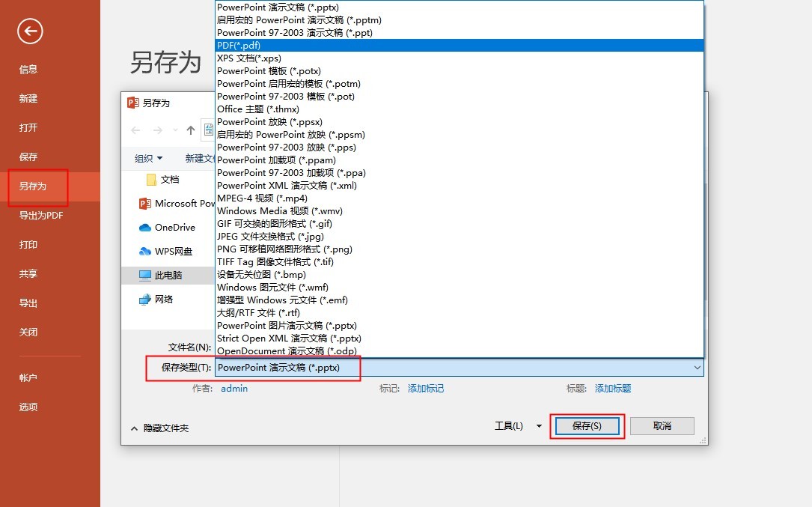Select PNG 可移植网络图形格式 (*.png)

pyautogui.click(x=460, y=249)
